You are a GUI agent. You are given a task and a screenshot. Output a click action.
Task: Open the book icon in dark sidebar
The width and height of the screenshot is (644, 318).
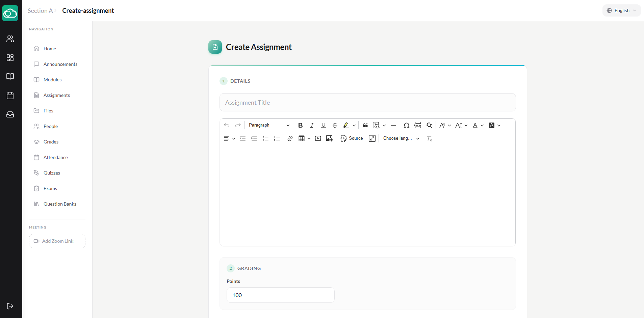pyautogui.click(x=10, y=77)
